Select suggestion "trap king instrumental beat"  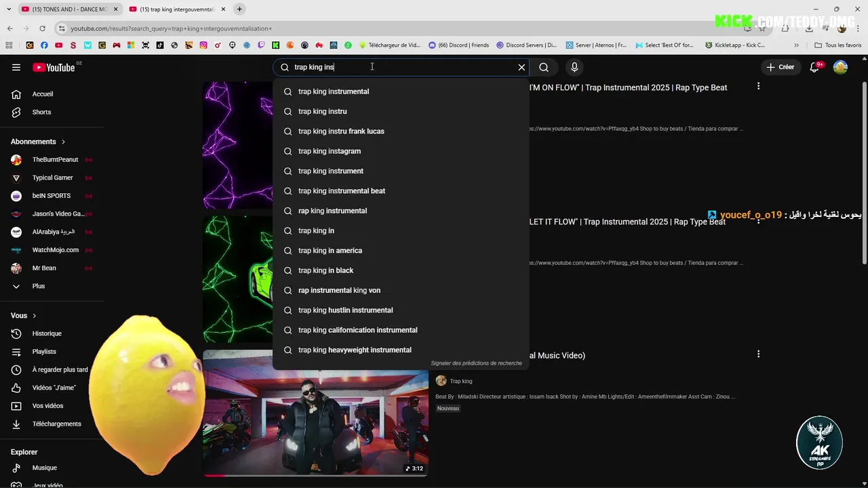401,191
